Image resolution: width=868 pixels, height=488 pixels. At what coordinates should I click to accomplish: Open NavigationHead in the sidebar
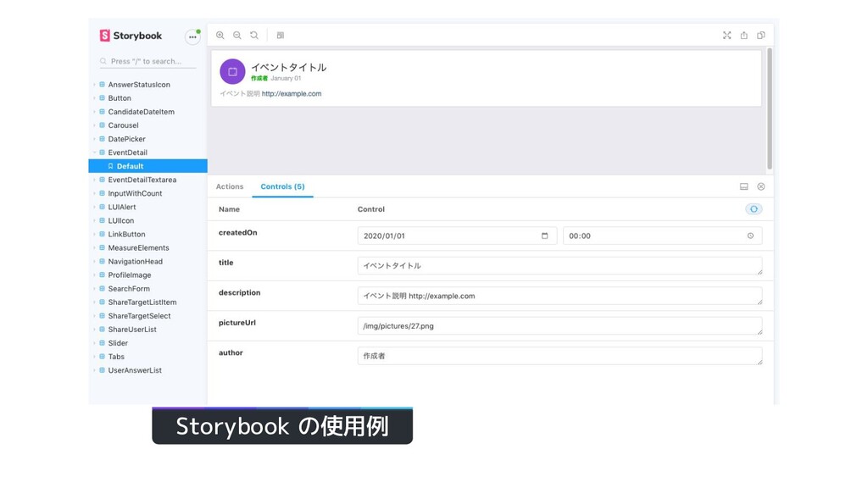coord(135,261)
